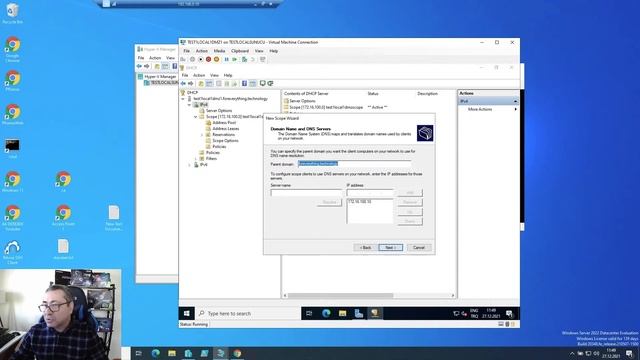This screenshot has width=640, height=360.
Task: Collapse the IPv4 section in Actions pane
Action: point(515,101)
